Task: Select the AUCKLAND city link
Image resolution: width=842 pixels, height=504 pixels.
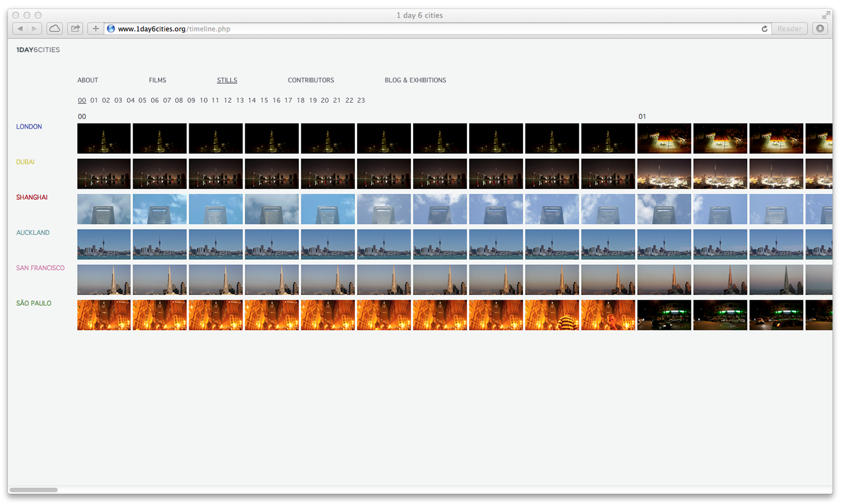Action: coord(33,233)
